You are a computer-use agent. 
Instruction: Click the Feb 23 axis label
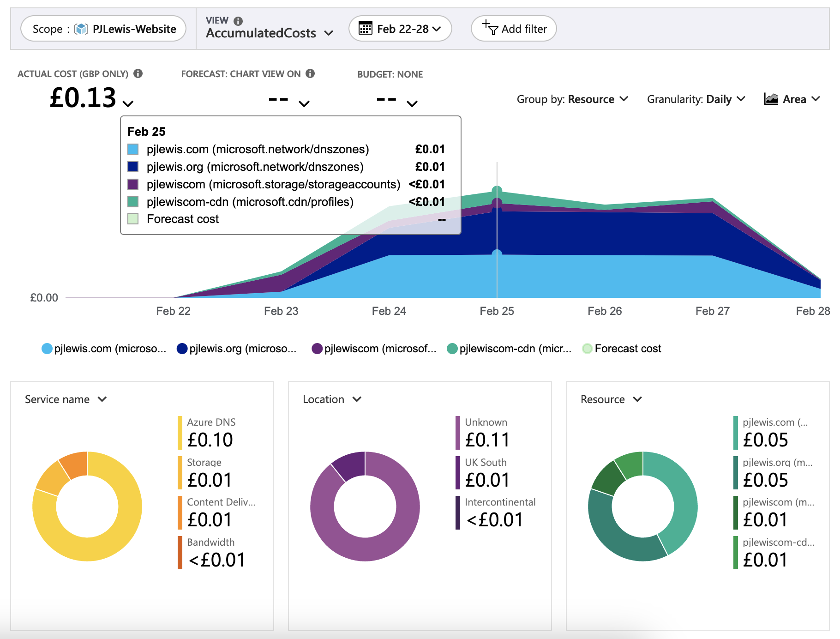281,311
